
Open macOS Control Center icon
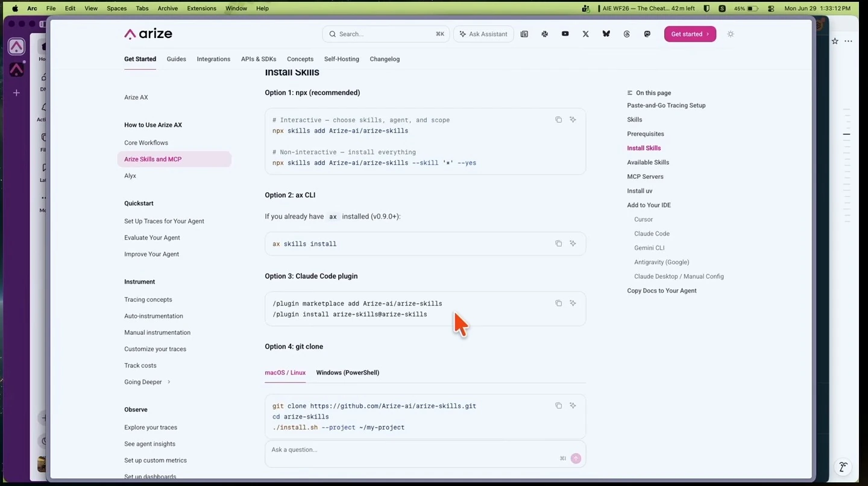[x=771, y=8]
